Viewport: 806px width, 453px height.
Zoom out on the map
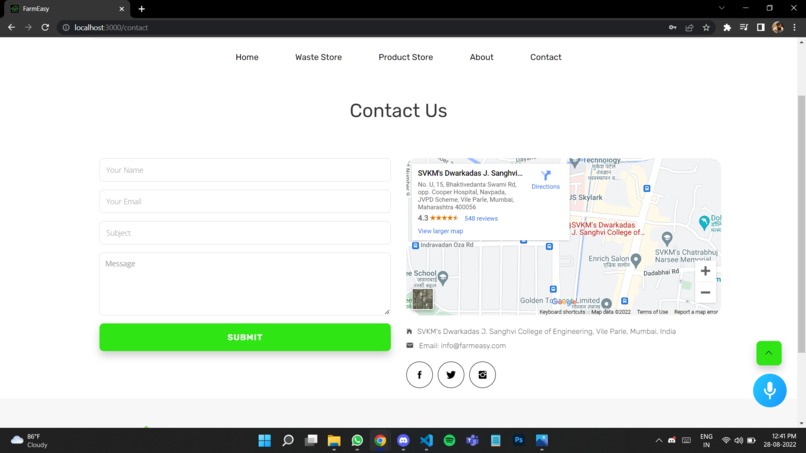click(705, 293)
